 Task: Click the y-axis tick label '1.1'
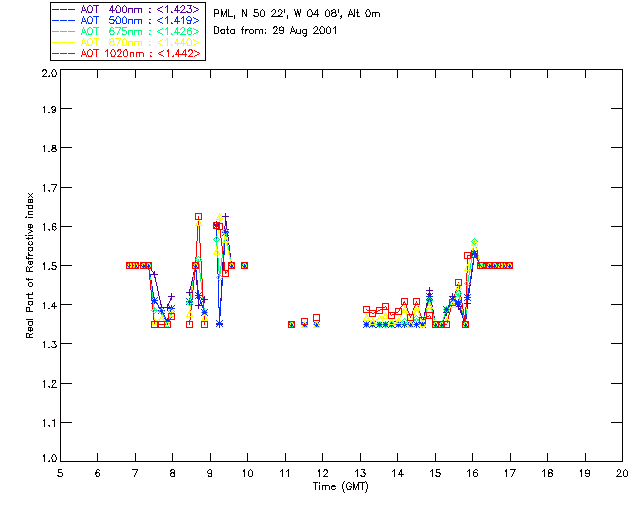tap(49, 423)
